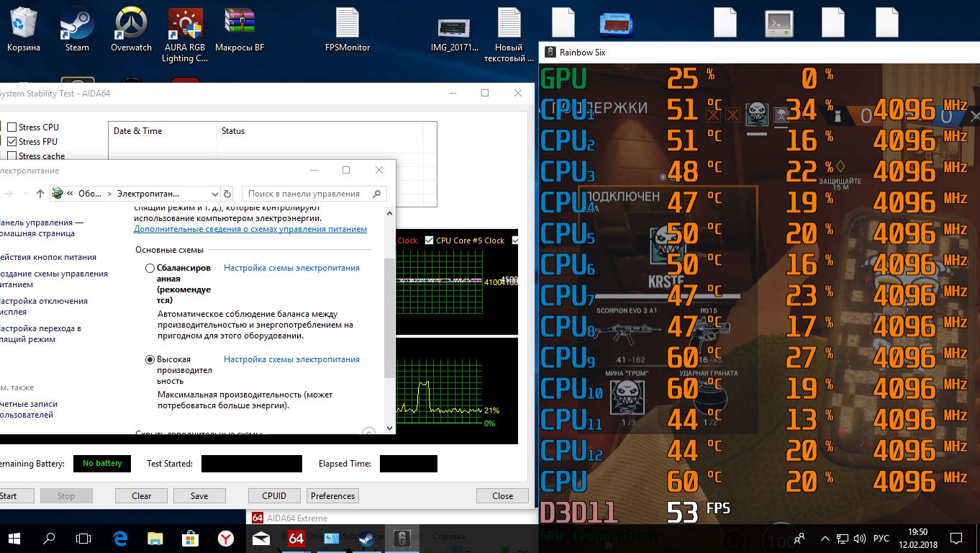Refresh the Электропитание control panel page
980x553 pixels.
tap(227, 194)
